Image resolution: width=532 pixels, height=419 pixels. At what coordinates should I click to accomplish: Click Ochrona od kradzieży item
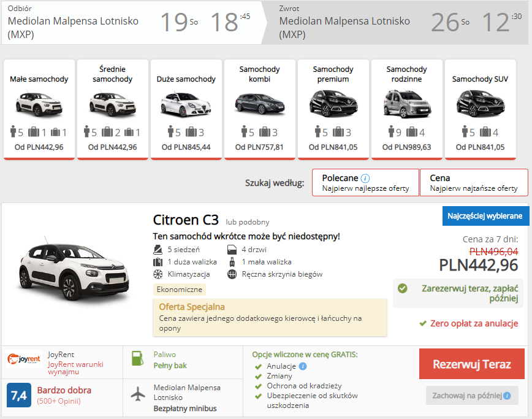(x=304, y=386)
